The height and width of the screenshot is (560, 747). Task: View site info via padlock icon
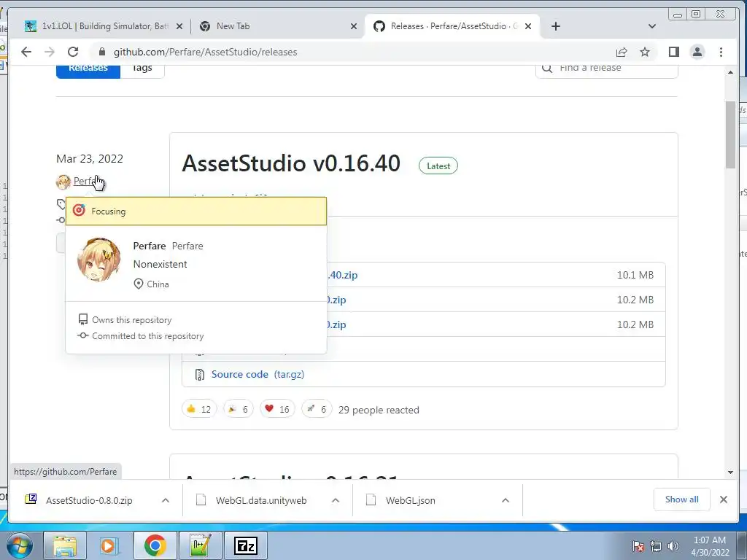(101, 52)
